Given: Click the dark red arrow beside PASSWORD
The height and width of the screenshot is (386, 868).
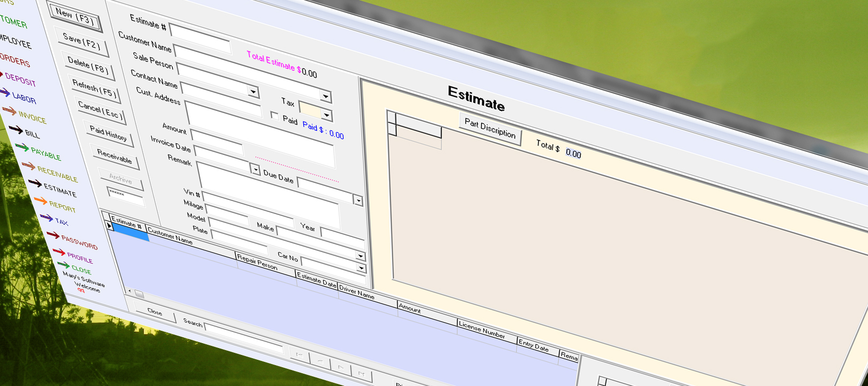Looking at the screenshot, I should pyautogui.click(x=53, y=235).
